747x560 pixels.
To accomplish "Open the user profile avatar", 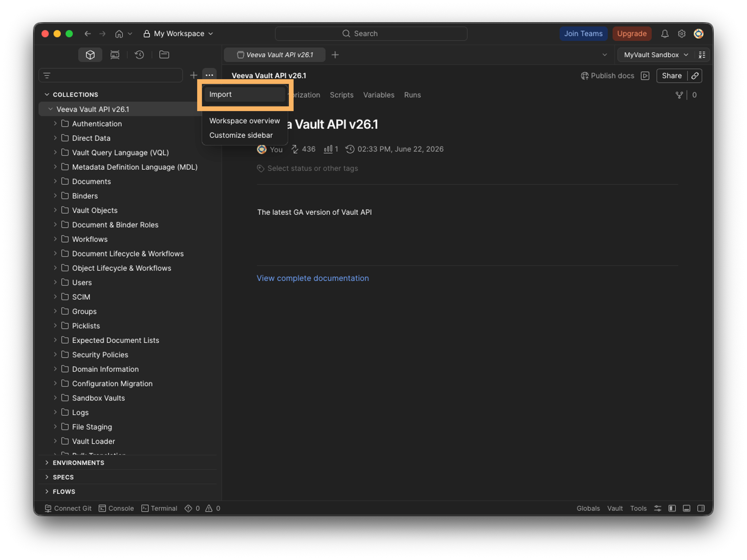I will click(x=698, y=34).
